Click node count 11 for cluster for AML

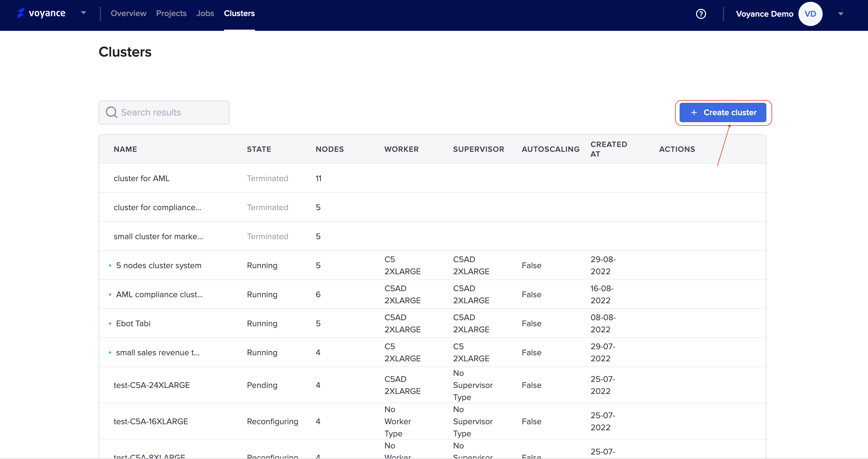pyautogui.click(x=318, y=178)
